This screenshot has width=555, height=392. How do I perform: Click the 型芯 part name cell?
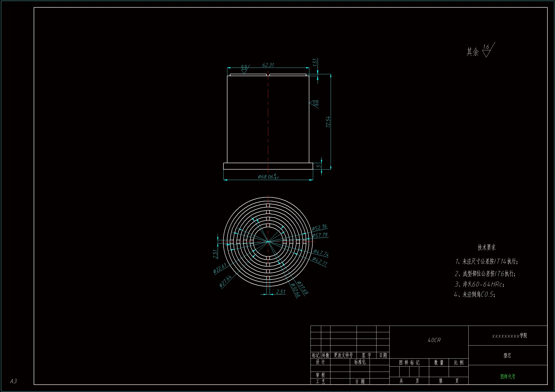pyautogui.click(x=507, y=355)
